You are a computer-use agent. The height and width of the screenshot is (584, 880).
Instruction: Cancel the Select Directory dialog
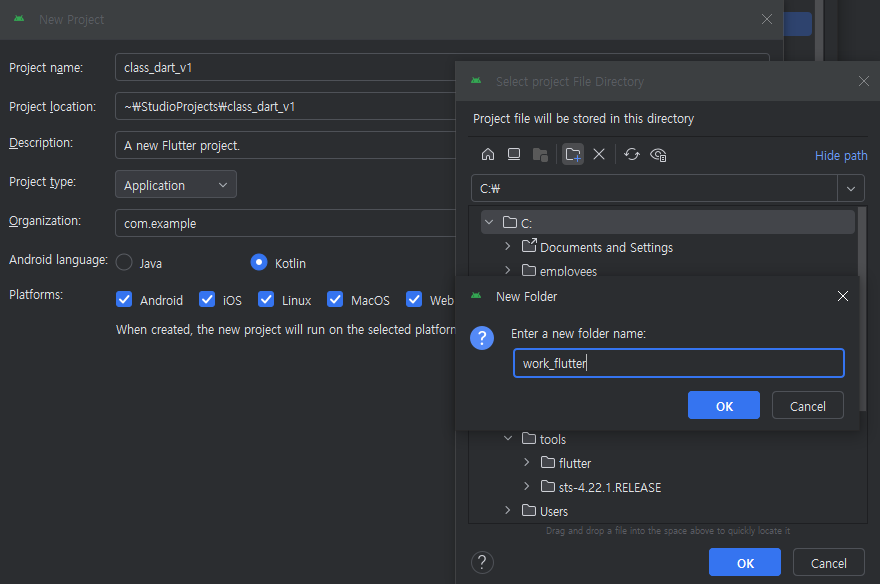pos(828,562)
